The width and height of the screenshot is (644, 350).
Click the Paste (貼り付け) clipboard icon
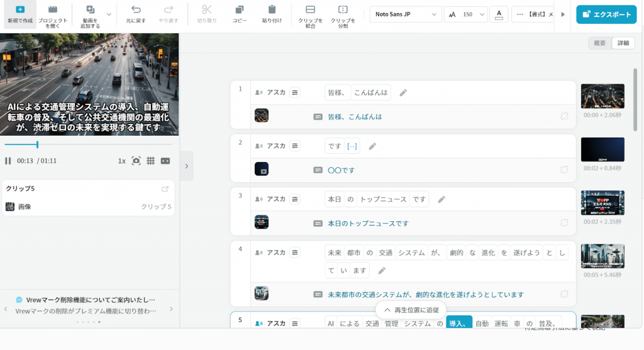[272, 10]
